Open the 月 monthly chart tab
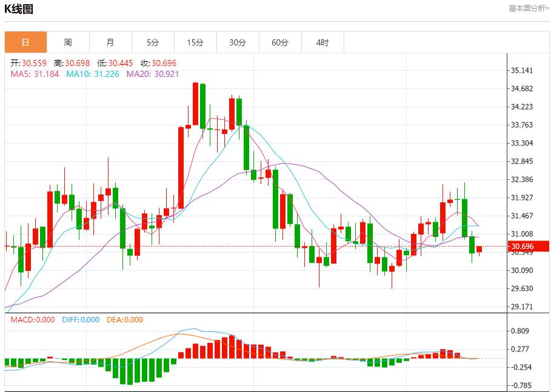 click(110, 42)
